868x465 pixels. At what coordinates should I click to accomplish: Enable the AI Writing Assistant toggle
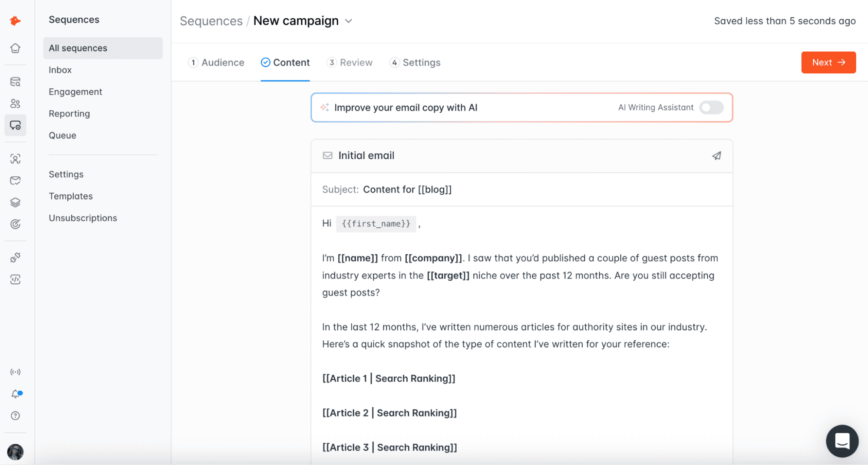click(711, 107)
